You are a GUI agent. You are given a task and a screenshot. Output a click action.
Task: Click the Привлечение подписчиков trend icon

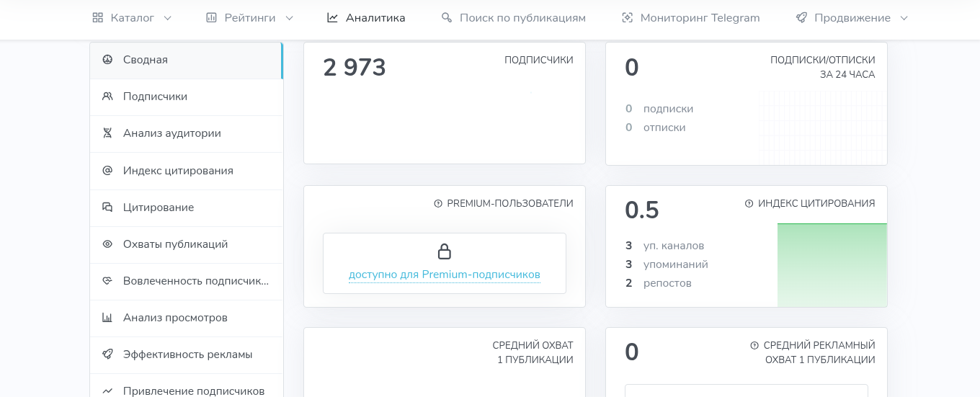[107, 391]
